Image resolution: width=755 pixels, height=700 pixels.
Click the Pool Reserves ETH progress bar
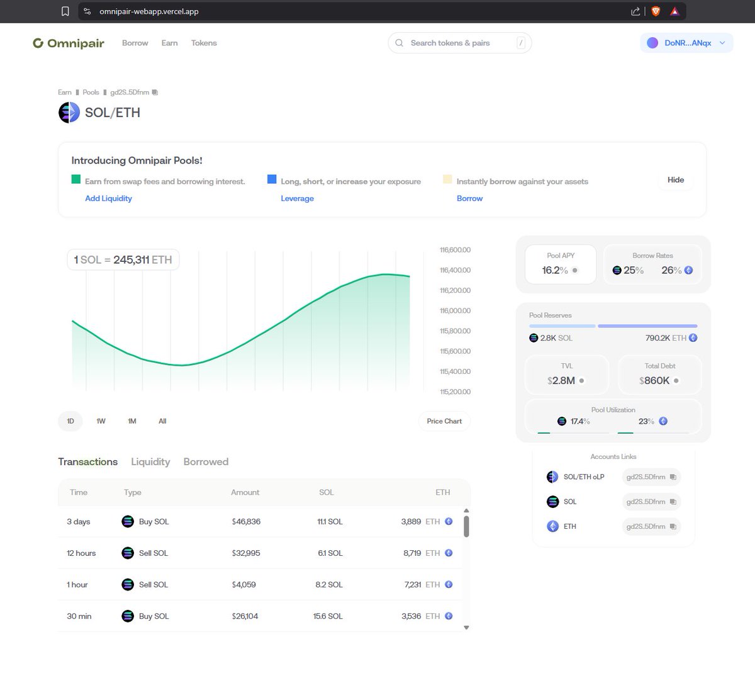coord(647,326)
